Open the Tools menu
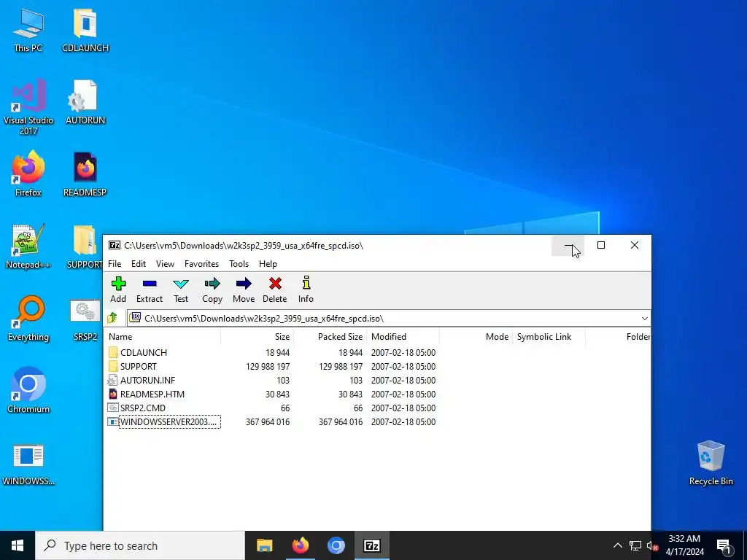The image size is (747, 560). pos(239,264)
